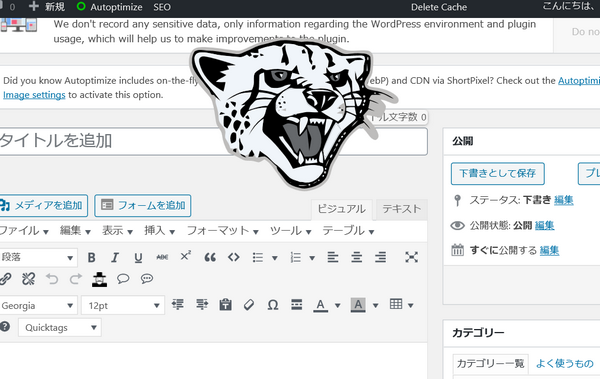
Task: Apply background color with highlighted A
Action: (x=358, y=305)
